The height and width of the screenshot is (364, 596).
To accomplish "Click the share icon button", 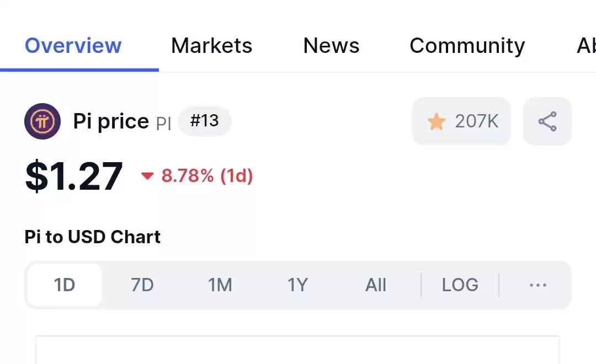I will (547, 121).
